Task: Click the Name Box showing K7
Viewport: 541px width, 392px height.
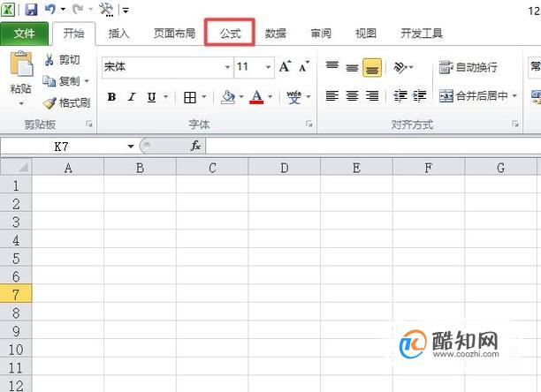Action: [x=62, y=147]
